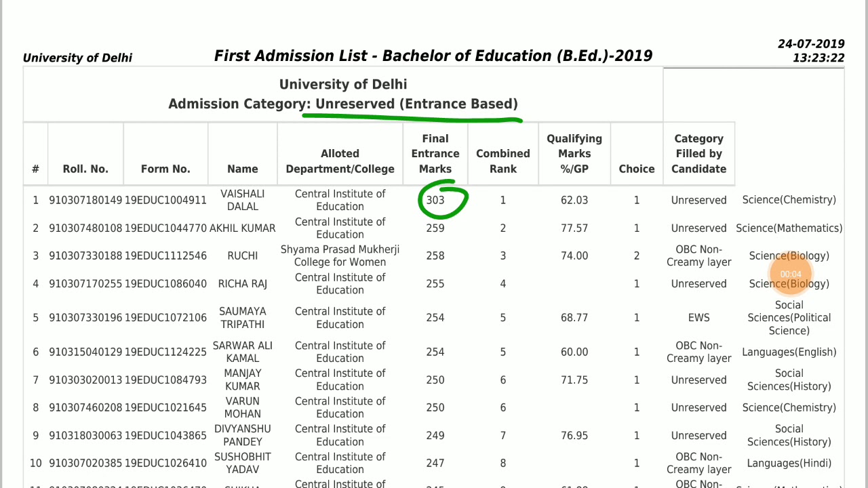Click roll number 910307180149
Image resolution: width=868 pixels, height=488 pixels.
pyautogui.click(x=85, y=201)
